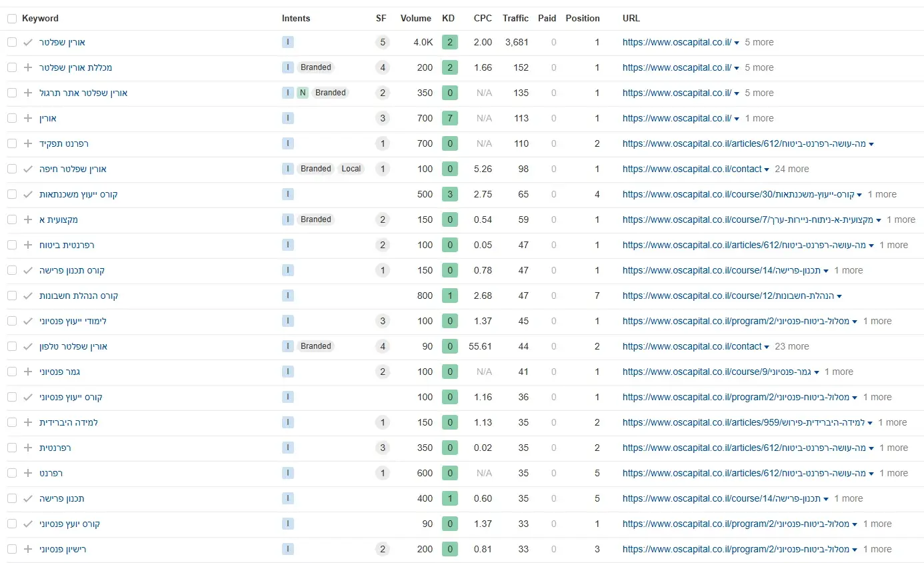Viewport: 924px width, 563px height.
Task: Click the N intent badge for אורין שפלטר אתר תרגול
Action: coord(302,93)
